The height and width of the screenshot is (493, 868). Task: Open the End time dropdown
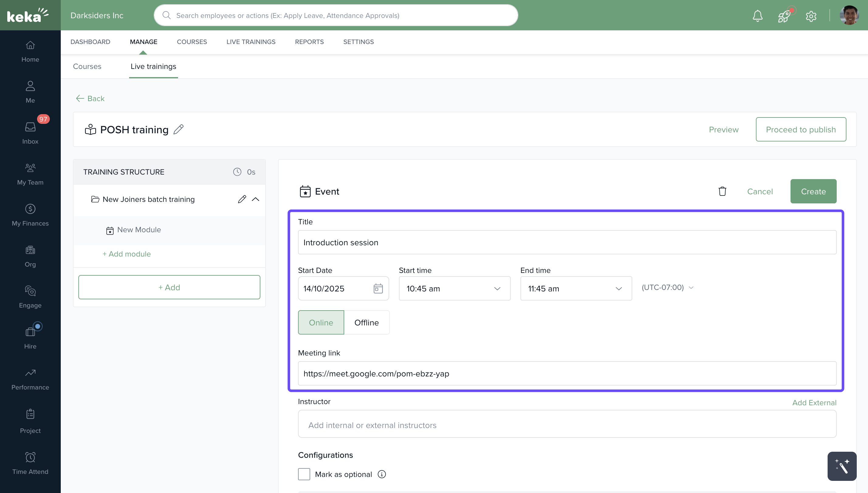tap(576, 288)
